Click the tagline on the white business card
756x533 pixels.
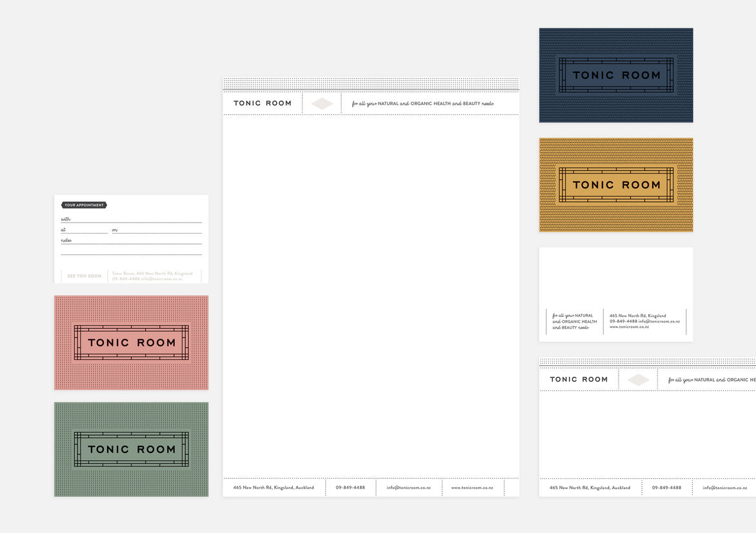tap(574, 321)
